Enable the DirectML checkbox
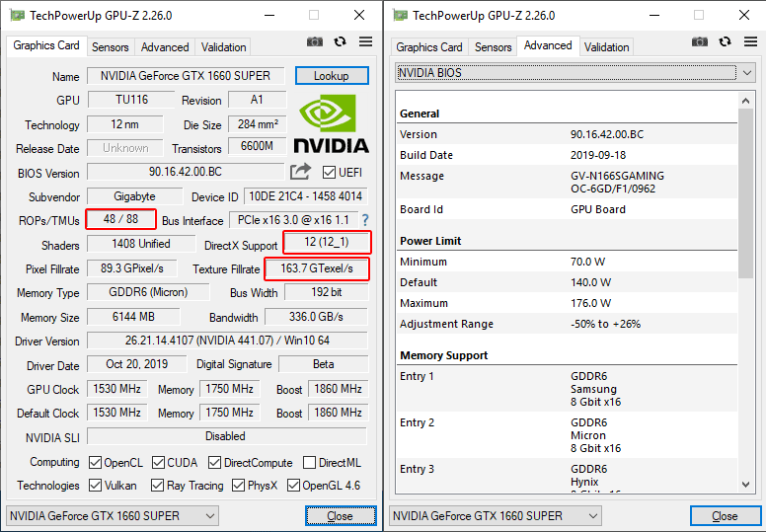Viewport: 766px width, 532px height. coord(309,463)
